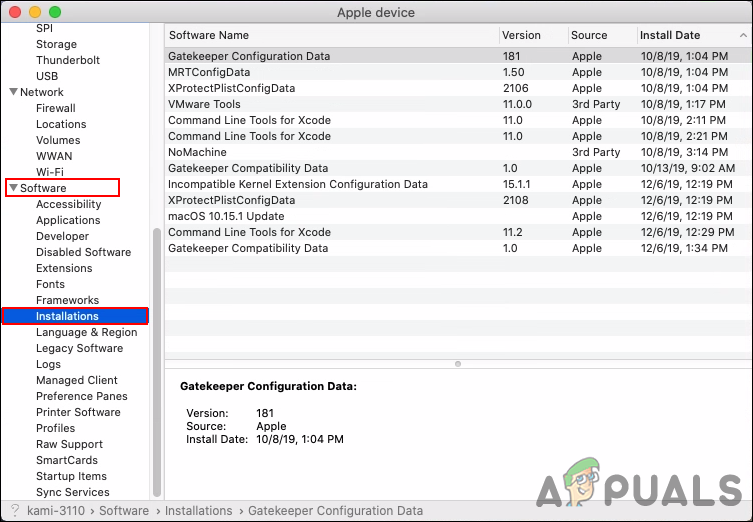Select the VMware Tools row
Screen dimensions: 753x522
pos(458,104)
